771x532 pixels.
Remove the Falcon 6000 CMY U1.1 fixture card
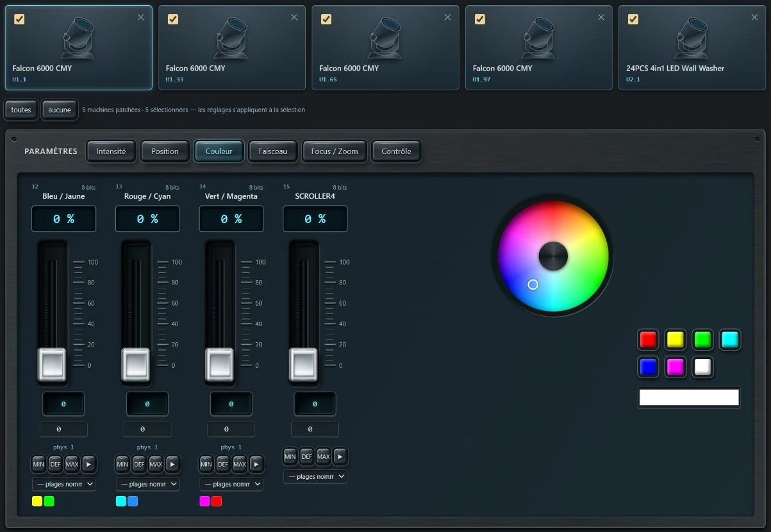pyautogui.click(x=141, y=17)
